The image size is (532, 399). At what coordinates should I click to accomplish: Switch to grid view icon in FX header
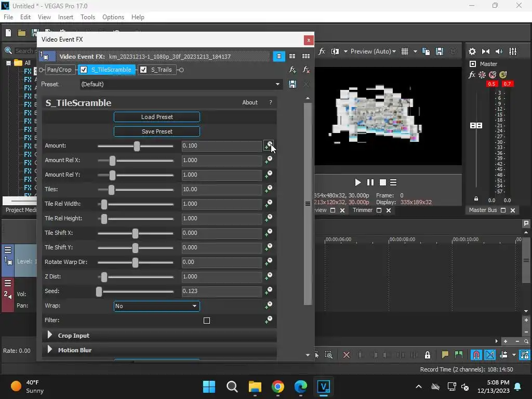(x=305, y=56)
